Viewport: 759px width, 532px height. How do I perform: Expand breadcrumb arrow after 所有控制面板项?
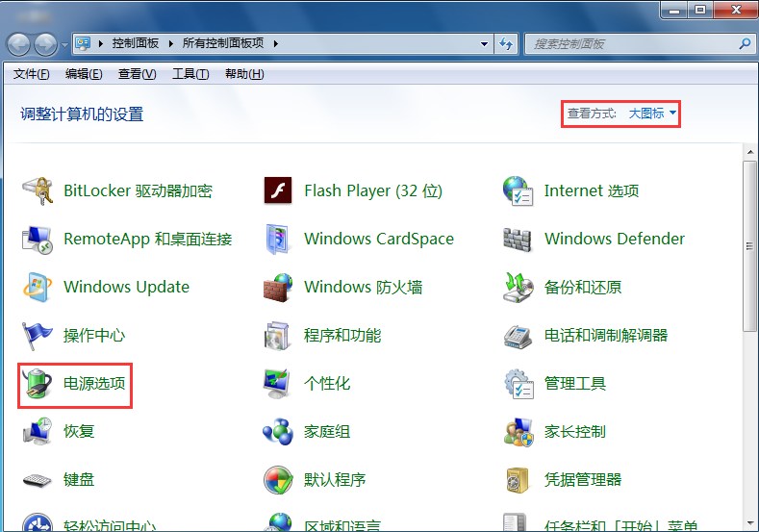pyautogui.click(x=274, y=44)
